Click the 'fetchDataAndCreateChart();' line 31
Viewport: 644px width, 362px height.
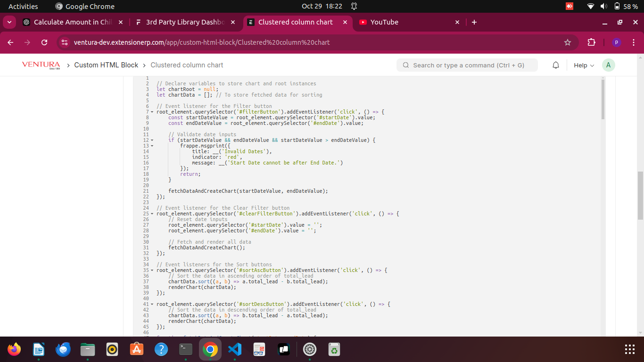click(206, 247)
